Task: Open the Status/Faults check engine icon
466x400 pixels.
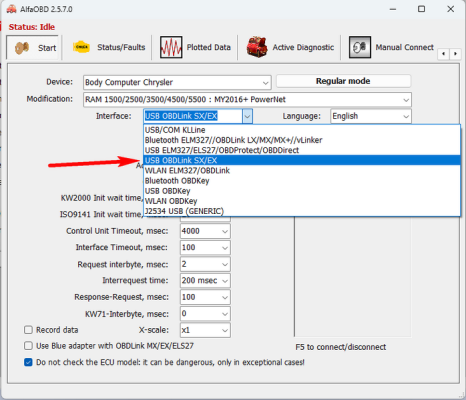Action: (82, 47)
